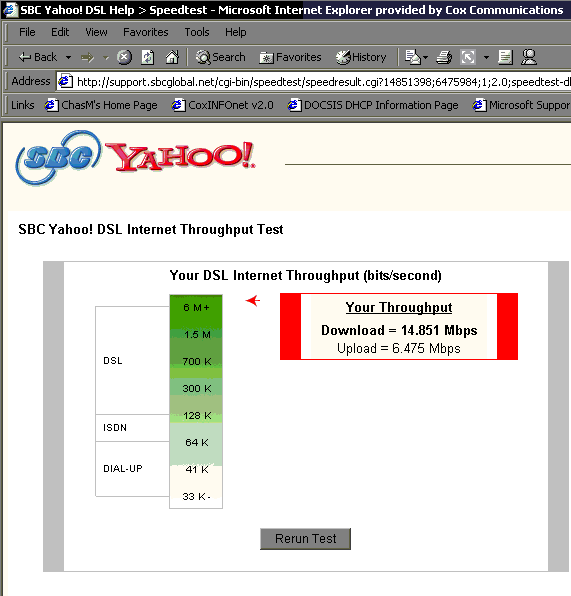Click the Edit page toolbar icon

point(468,57)
